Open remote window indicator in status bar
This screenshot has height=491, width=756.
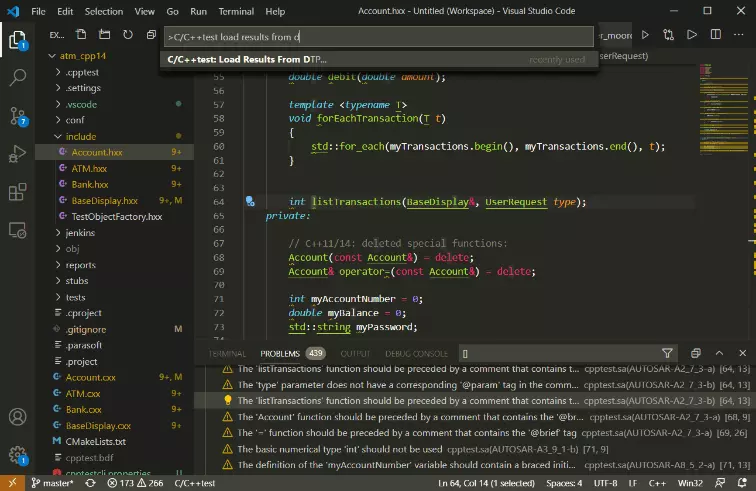[12, 483]
